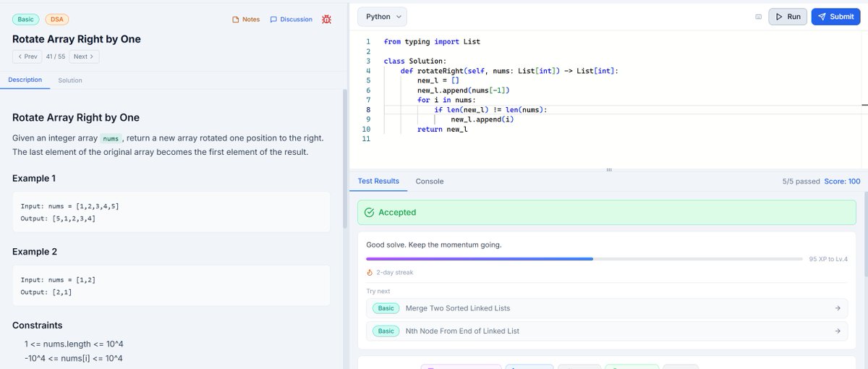Click the 'from typing import List' line
Screen dimensions: 868x369
coord(432,42)
